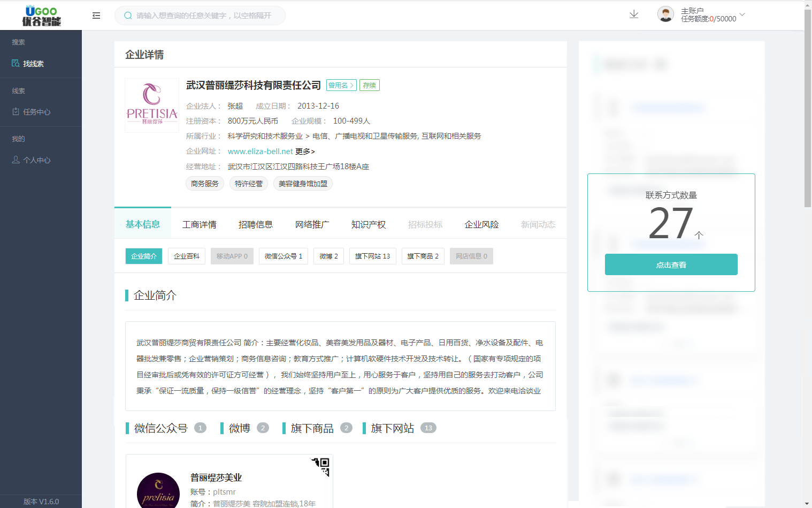Click the download arrow icon in the header
812x508 pixels.
(634, 14)
